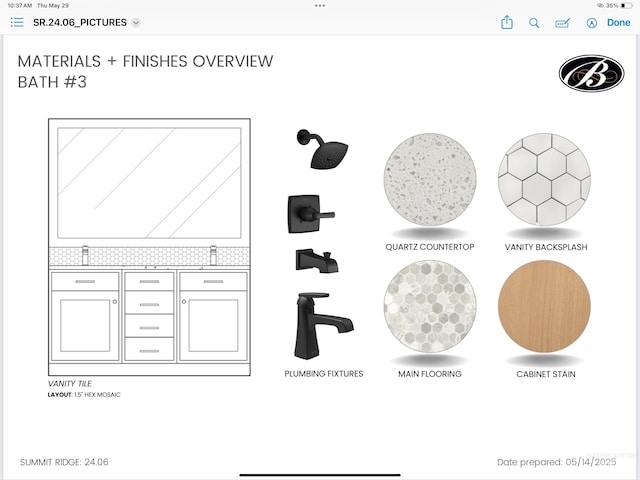This screenshot has width=640, height=480.
Task: Tap the MAIN FLOORING label
Action: click(x=430, y=374)
